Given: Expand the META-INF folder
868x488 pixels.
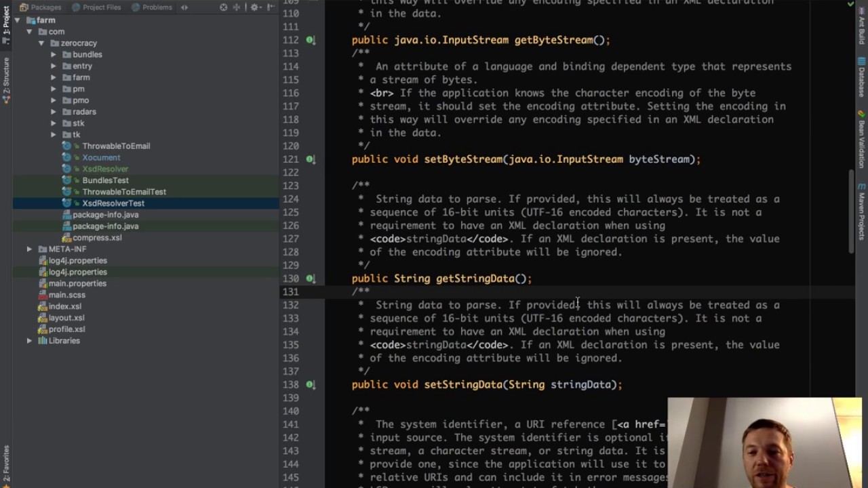Looking at the screenshot, I should pyautogui.click(x=29, y=249).
